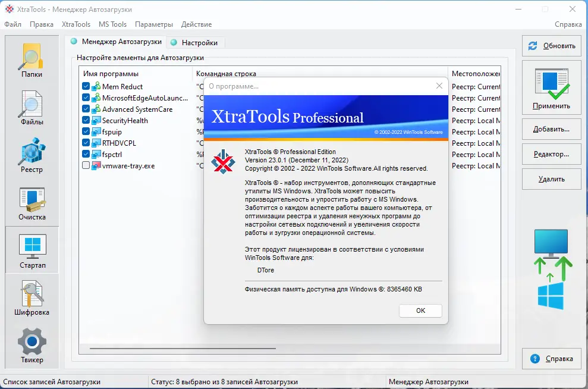
Task: Click the Version 23.0.1 text line
Action: point(297,160)
